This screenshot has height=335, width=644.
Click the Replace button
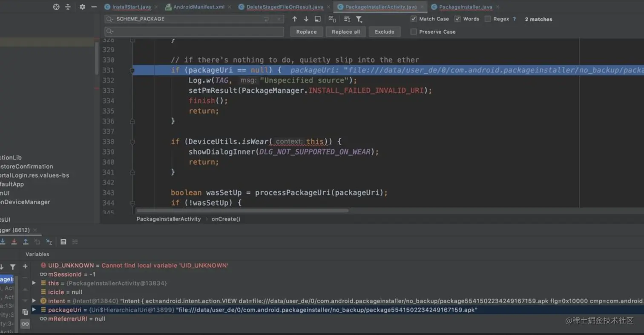point(307,32)
